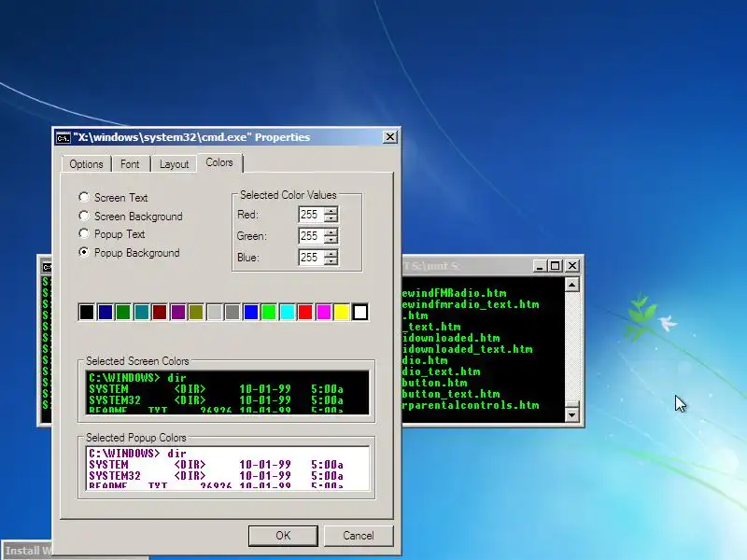Increase the Blue value with up arrow

pyautogui.click(x=331, y=253)
